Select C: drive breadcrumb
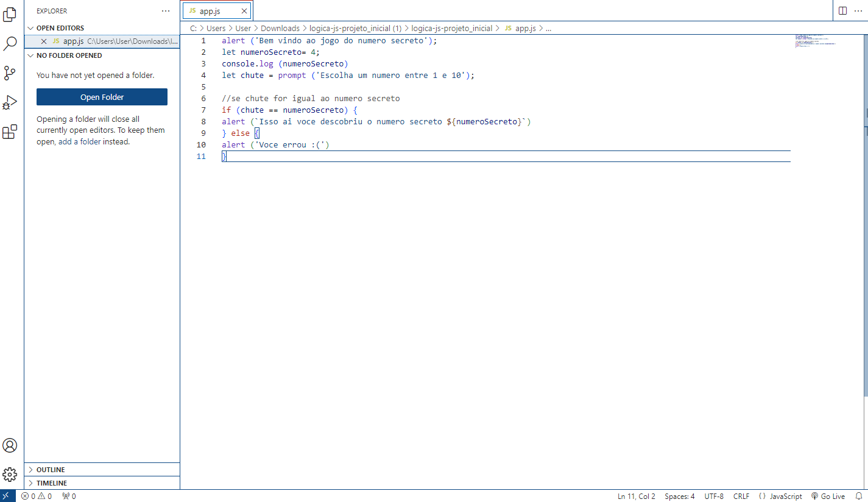Screen dimensions: 868x502 point(193,28)
